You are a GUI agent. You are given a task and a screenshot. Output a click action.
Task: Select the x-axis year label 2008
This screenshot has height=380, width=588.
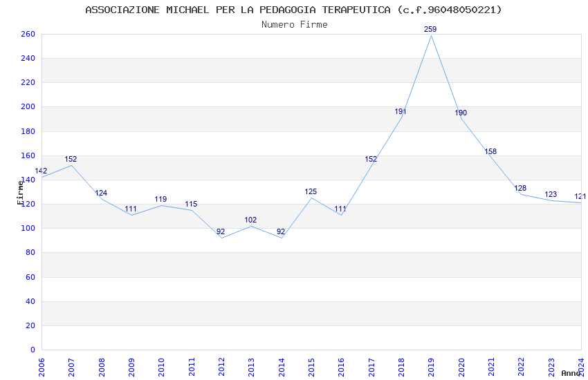click(x=101, y=368)
